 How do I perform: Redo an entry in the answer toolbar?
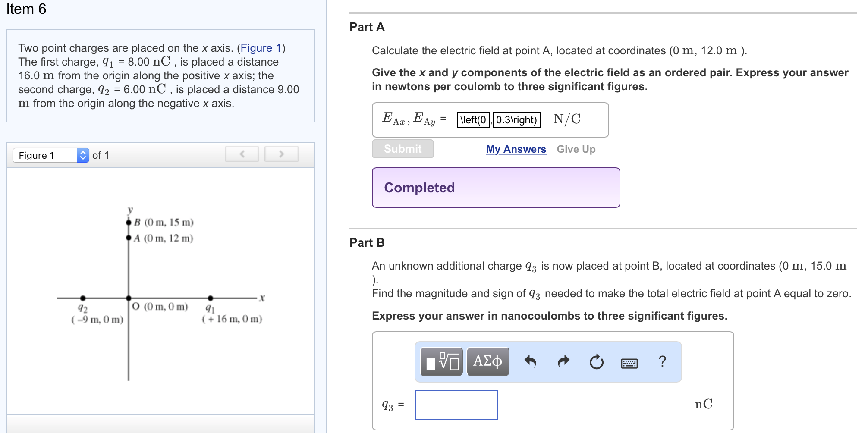pyautogui.click(x=563, y=362)
